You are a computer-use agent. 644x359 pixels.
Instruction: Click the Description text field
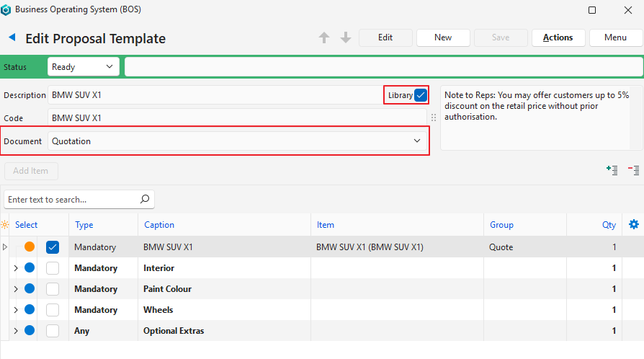[216, 95]
